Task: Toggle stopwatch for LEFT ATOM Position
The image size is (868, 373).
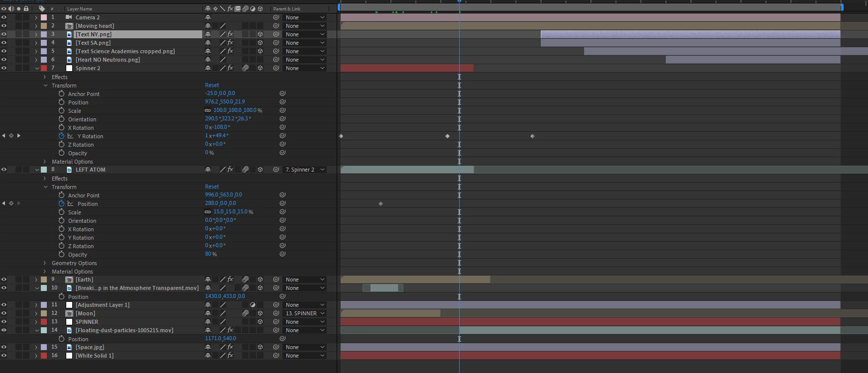Action: (x=61, y=203)
